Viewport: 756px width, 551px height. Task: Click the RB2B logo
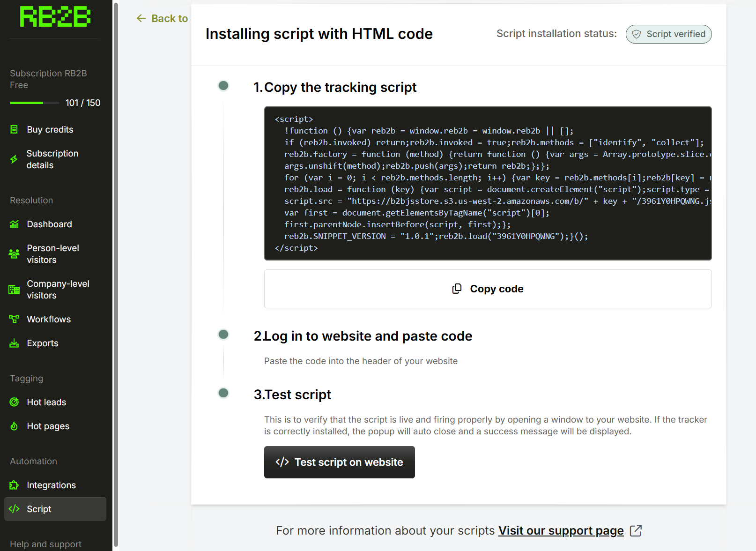tap(55, 17)
